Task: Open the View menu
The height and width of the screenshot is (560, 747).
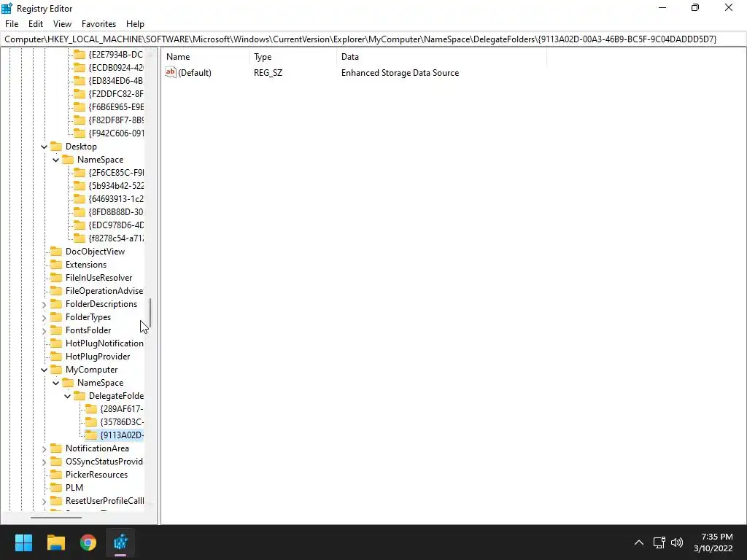Action: point(62,24)
